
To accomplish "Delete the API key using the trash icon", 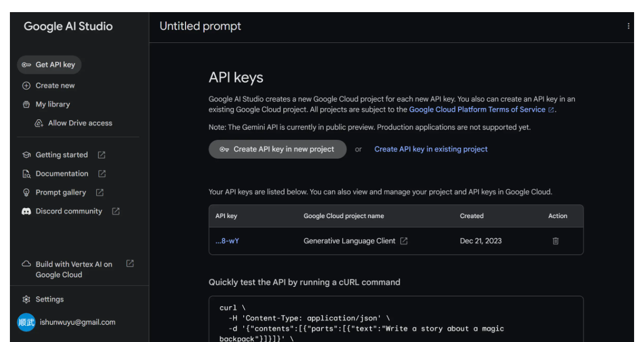I will tap(555, 241).
